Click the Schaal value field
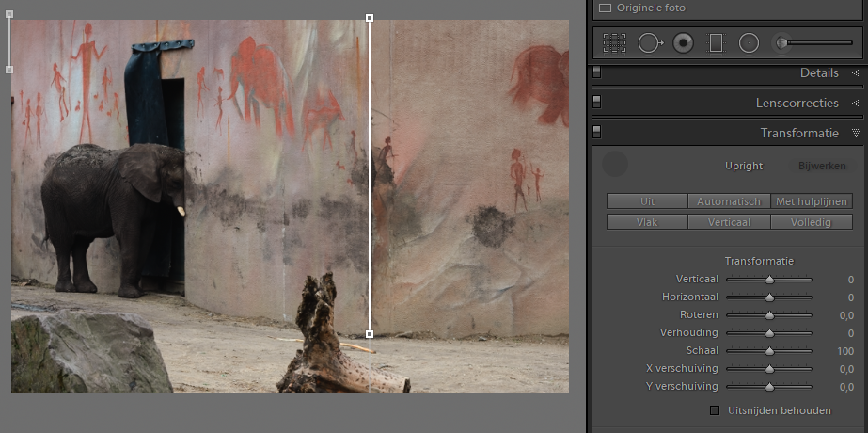This screenshot has width=868, height=433. (844, 351)
